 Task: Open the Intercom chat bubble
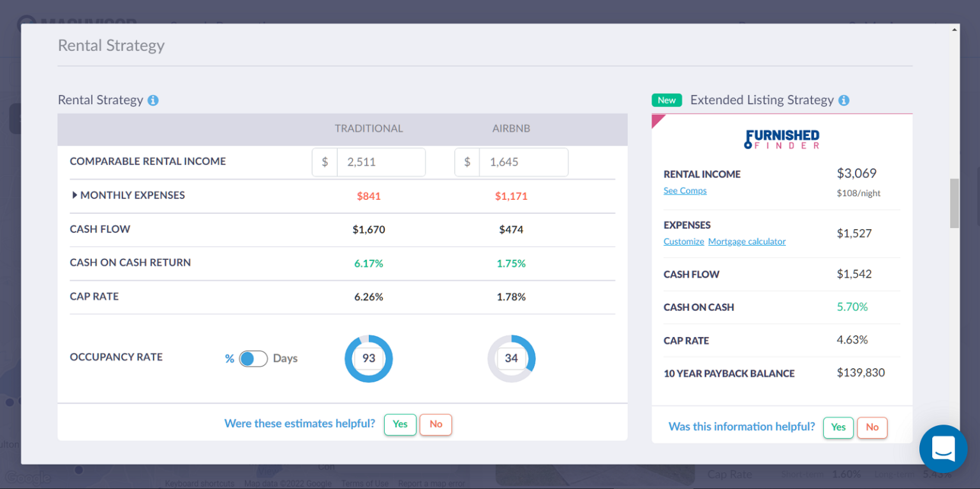tap(943, 448)
